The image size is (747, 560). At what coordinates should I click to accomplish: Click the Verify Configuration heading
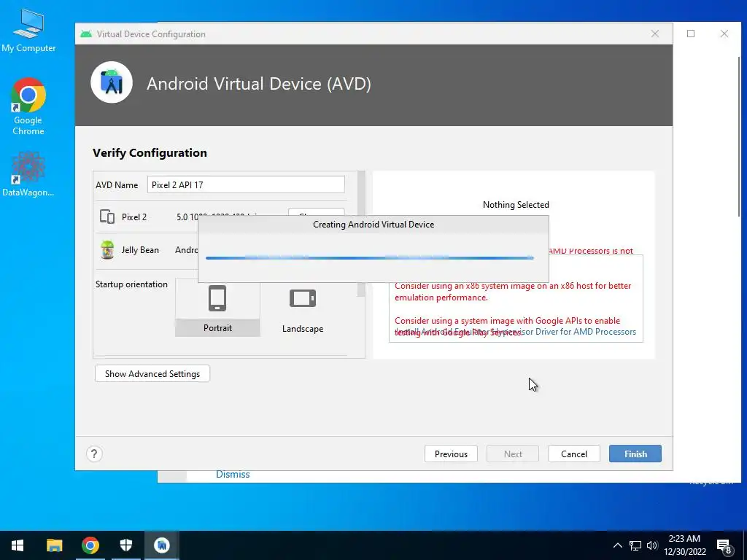point(150,153)
